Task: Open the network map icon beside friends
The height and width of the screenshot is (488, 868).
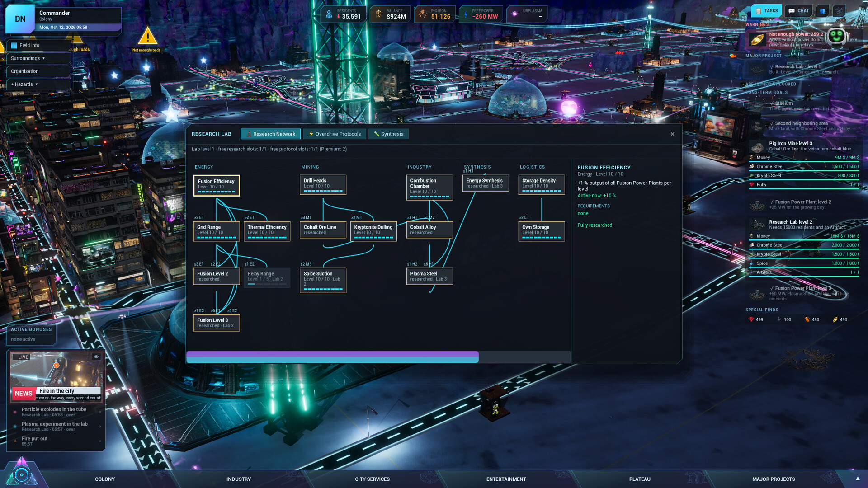Action: coord(839,11)
